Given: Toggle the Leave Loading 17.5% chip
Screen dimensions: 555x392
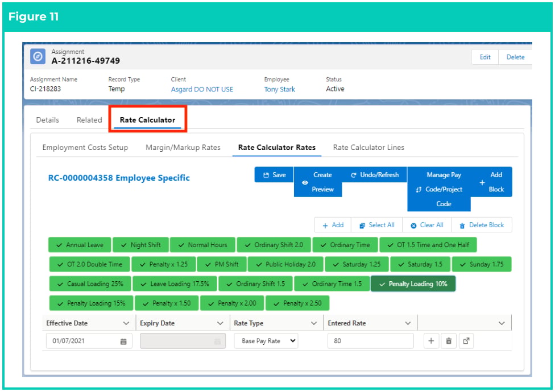Looking at the screenshot, I should (175, 284).
